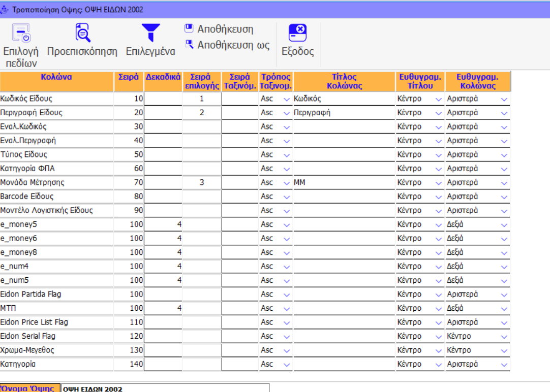Open title alignment dropdown for Περιγραφή Είδους
Viewport: 550px width, 392px height.
(x=439, y=113)
